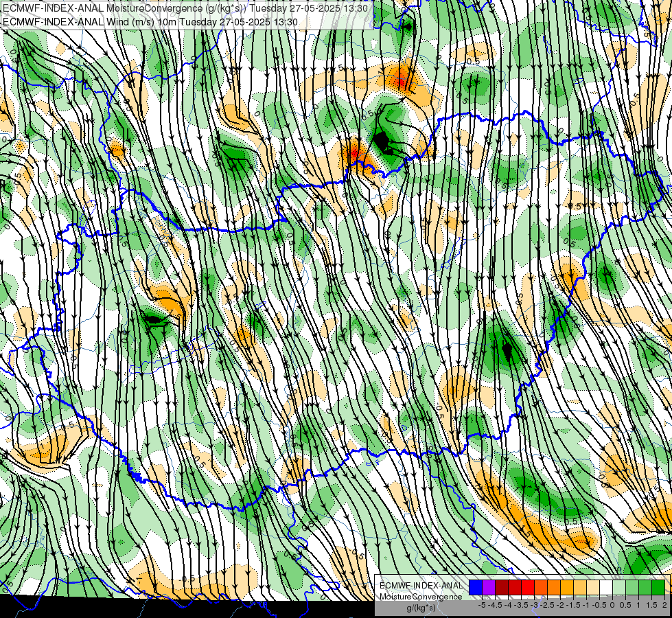Viewport: 672px width, 618px height.
Task: Select the purple legend swatch
Action: [489, 587]
